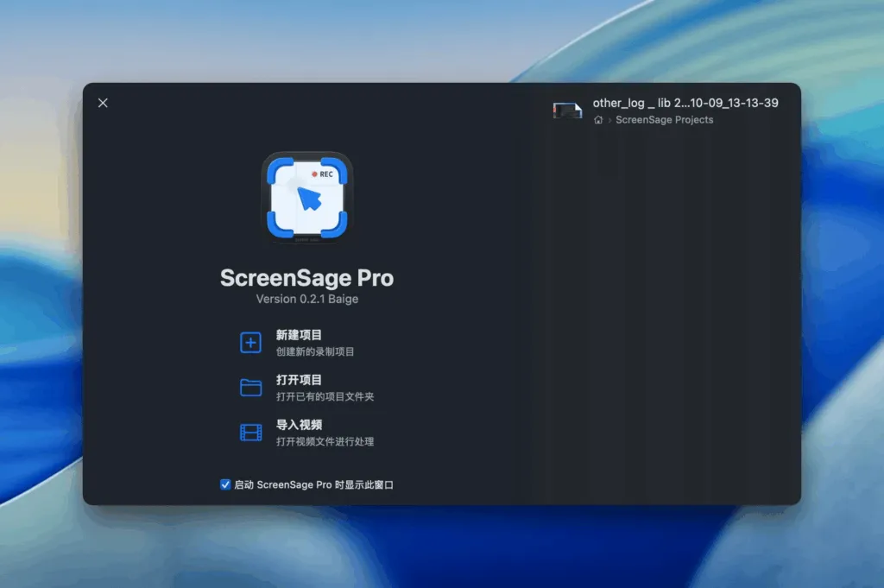884x588 pixels.
Task: Click the Version 0.2.1 Baige label
Action: tap(306, 299)
